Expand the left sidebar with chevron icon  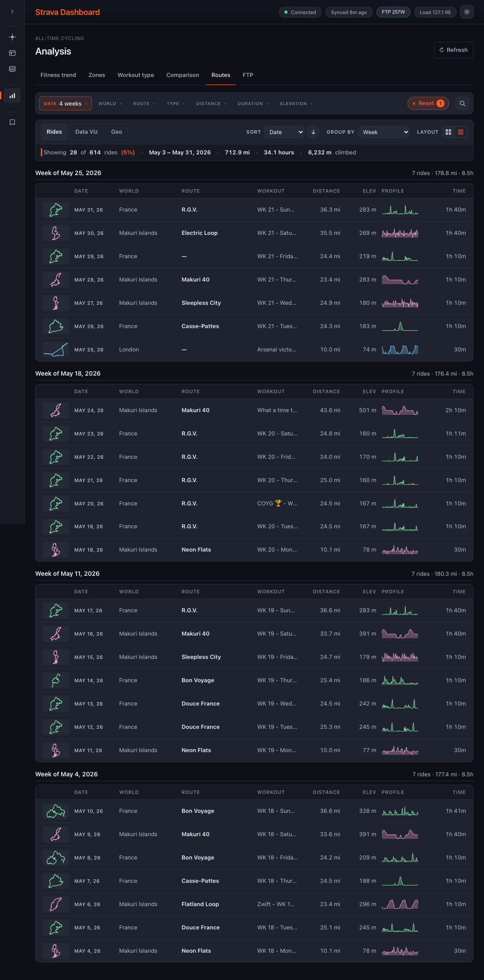[x=12, y=11]
